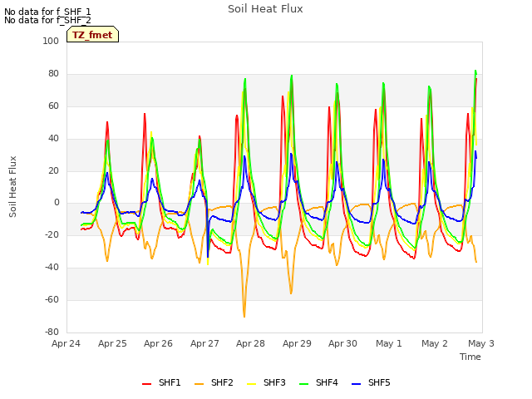532x399 pixels.
Task: Click the -20 y-axis tick label
Action: coord(52,234)
